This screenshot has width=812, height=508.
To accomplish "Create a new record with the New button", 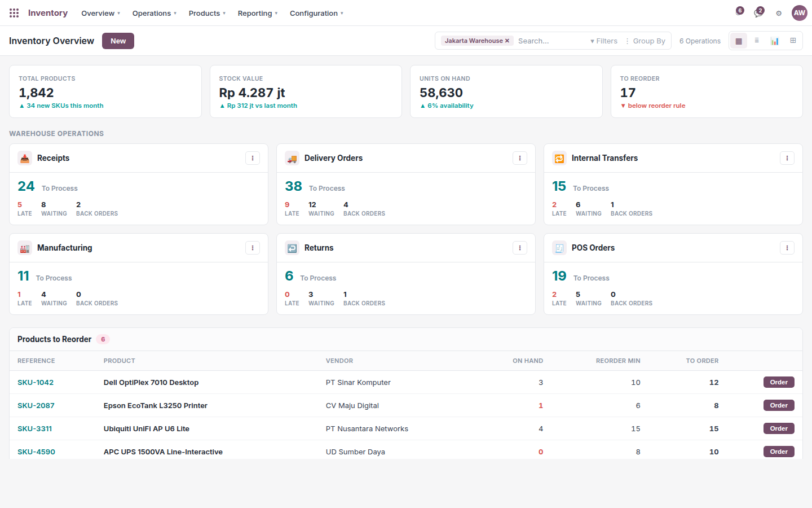I will coord(118,41).
